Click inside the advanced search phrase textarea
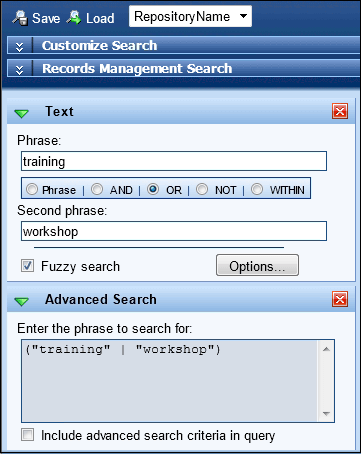This screenshot has height=454, width=361. click(x=170, y=381)
